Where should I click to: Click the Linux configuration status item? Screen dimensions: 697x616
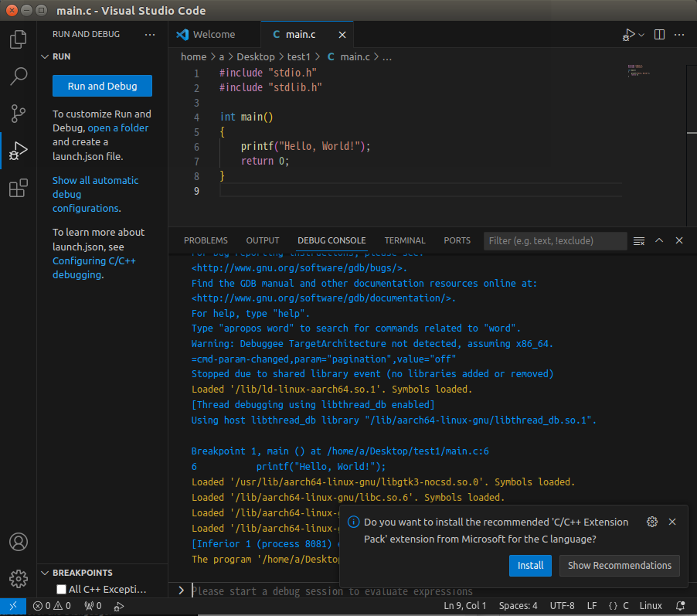[x=651, y=606]
